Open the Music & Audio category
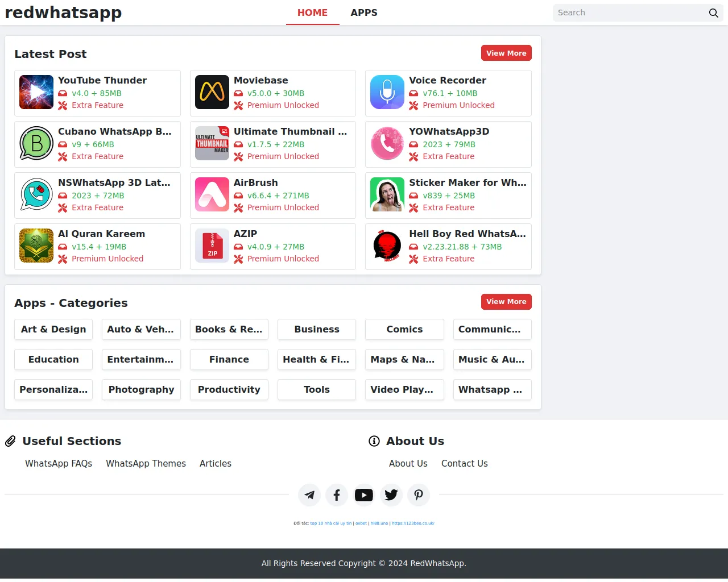Image resolution: width=728 pixels, height=582 pixels. (493, 360)
